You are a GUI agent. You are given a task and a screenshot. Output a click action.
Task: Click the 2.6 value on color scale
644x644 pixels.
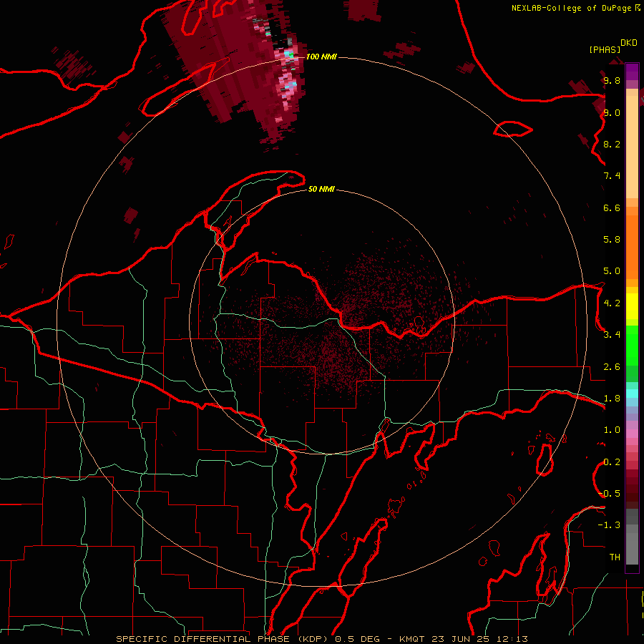click(x=612, y=367)
